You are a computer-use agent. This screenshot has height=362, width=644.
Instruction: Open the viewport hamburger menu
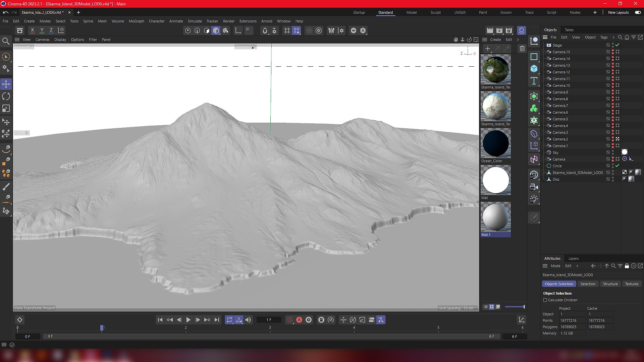[x=17, y=40]
